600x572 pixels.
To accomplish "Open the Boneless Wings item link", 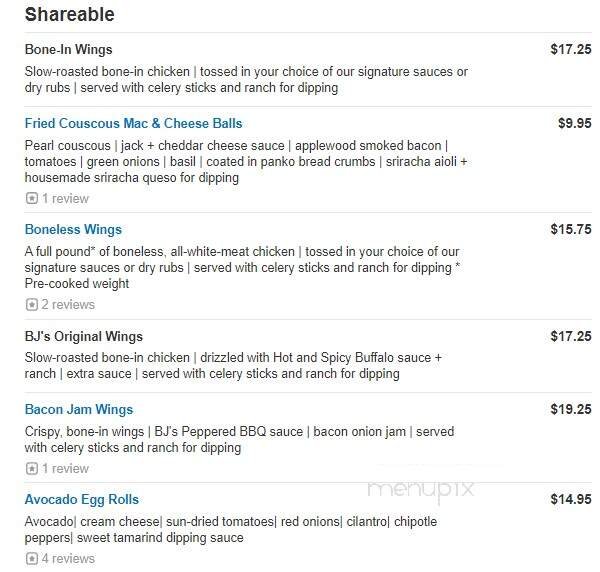I will 73,229.
